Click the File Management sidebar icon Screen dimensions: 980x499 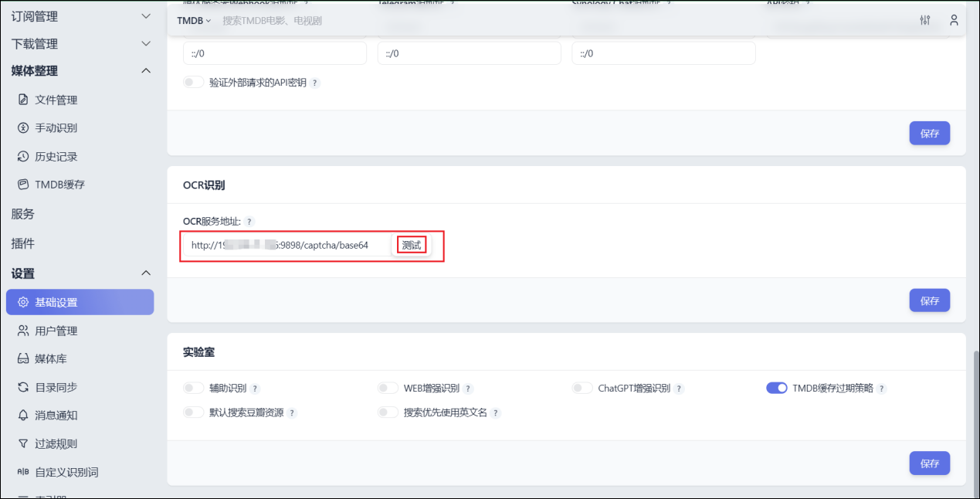pos(23,100)
